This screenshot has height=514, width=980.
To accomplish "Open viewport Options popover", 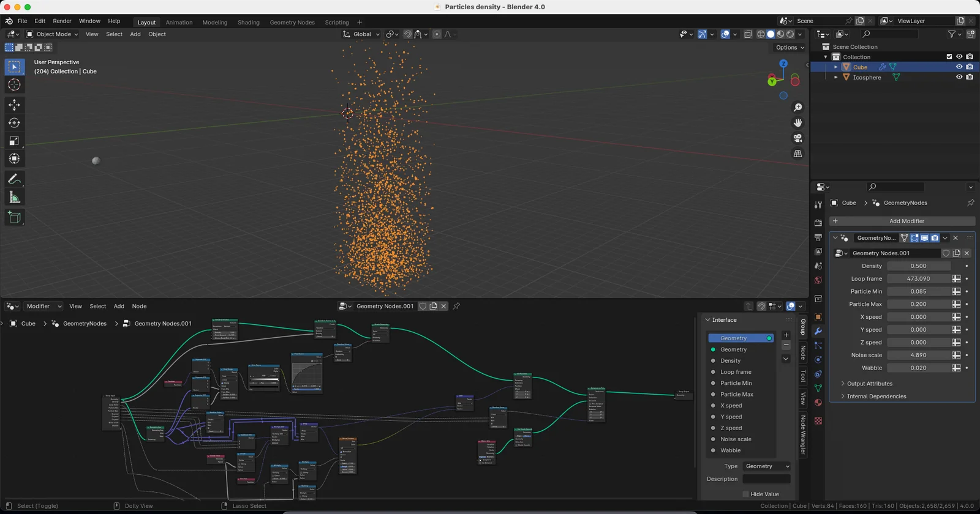I will pyautogui.click(x=790, y=47).
